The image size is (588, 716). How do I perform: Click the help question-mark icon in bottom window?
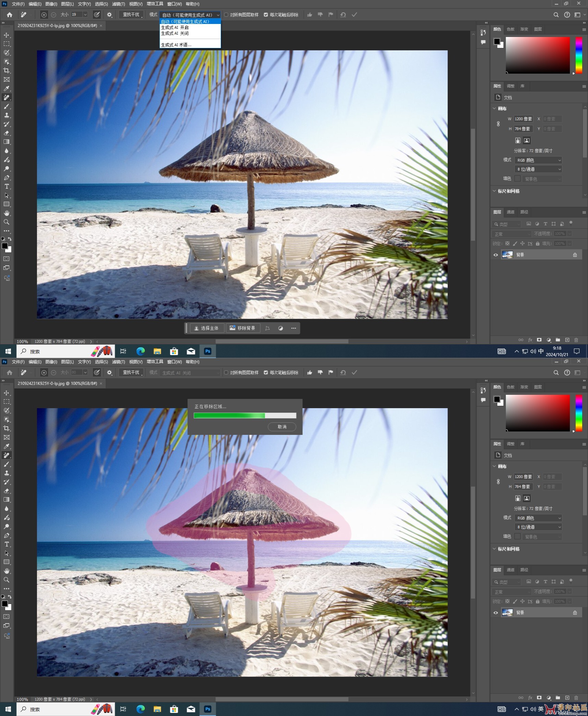(x=567, y=373)
